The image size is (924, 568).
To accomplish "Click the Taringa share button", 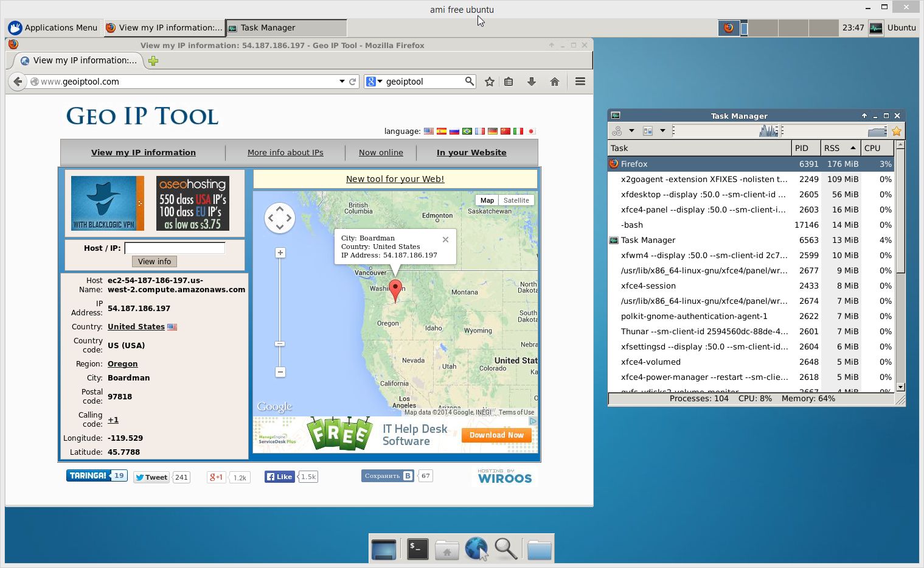I will (x=88, y=475).
